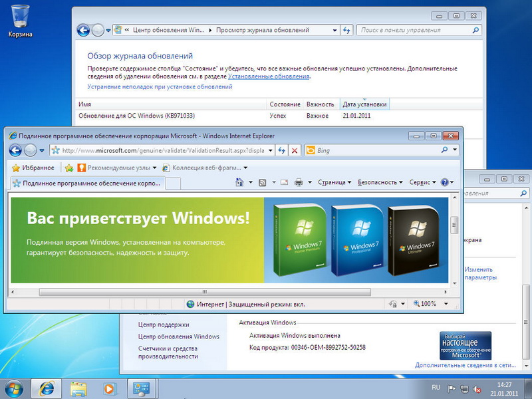The height and width of the screenshot is (399, 532).
Task: Stop loading the page in Internet Explorer
Action: point(295,150)
